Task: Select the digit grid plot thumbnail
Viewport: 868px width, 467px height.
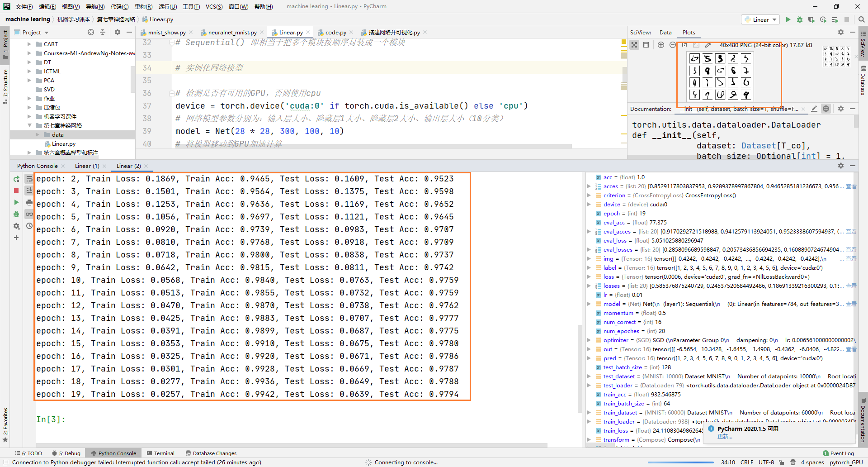Action: pyautogui.click(x=836, y=56)
